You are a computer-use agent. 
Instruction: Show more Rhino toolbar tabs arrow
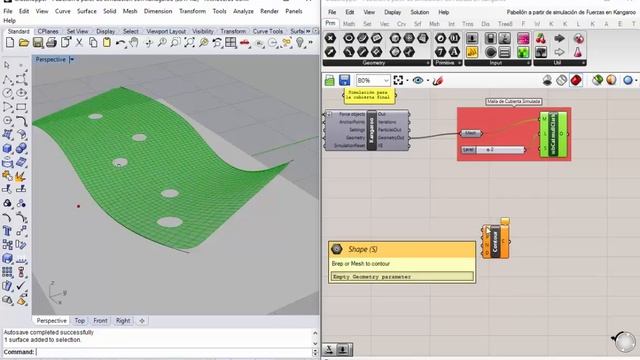(x=308, y=31)
